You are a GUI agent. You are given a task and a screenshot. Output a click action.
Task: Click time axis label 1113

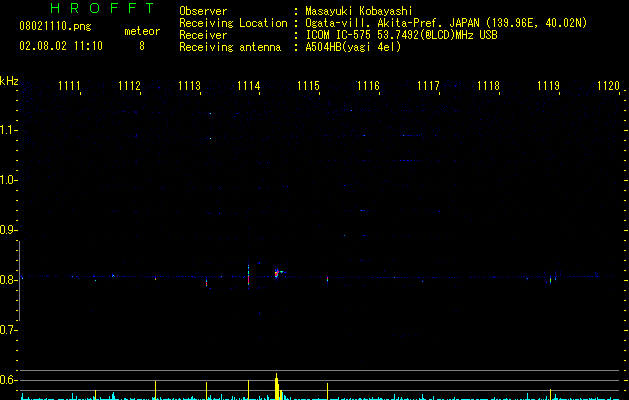(x=189, y=86)
